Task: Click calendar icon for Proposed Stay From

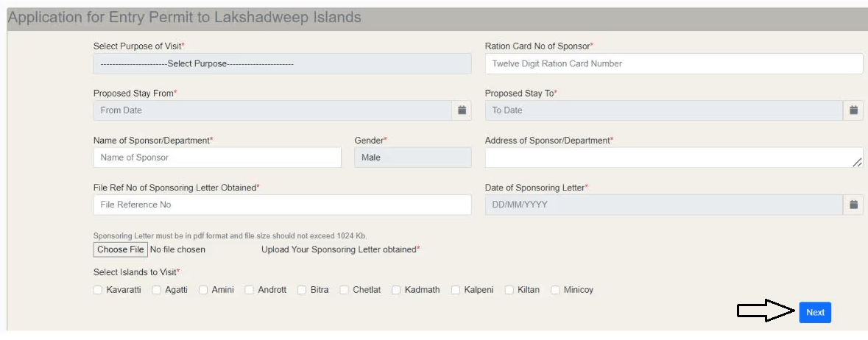Action: (x=462, y=110)
